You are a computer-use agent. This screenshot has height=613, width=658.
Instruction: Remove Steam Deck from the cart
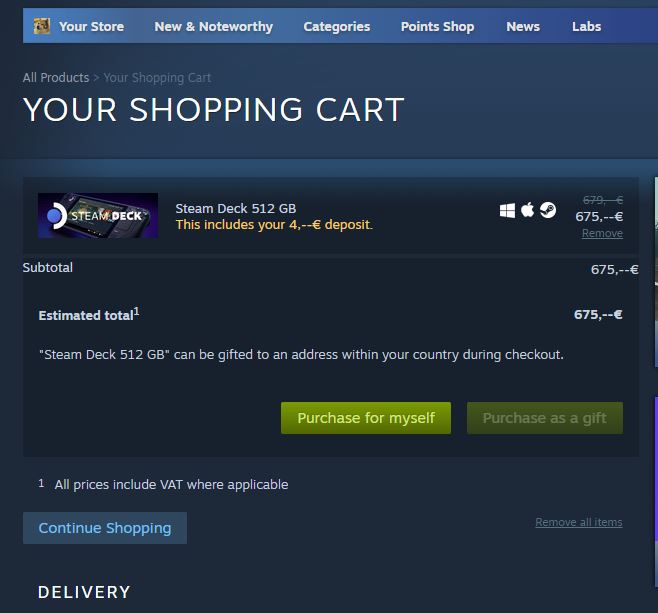click(602, 233)
